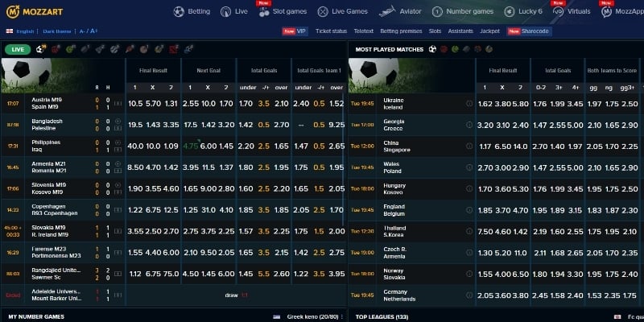Open the Aviator plane icon
This screenshot has width=644, height=322.
tap(387, 11)
